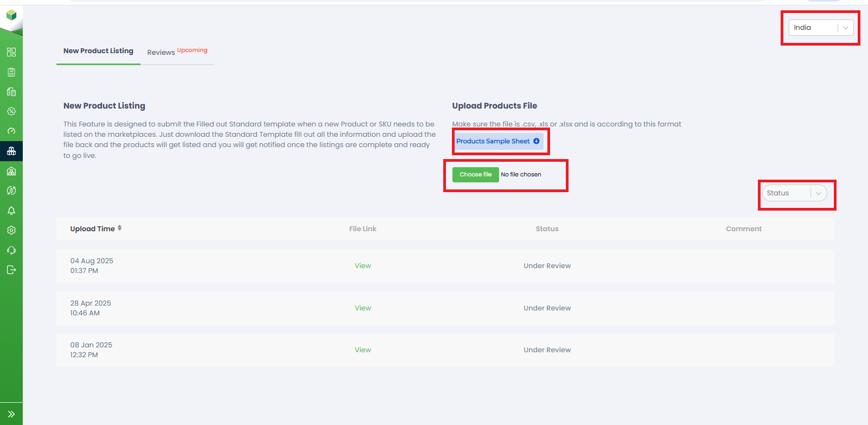The image size is (868, 425).
Task: Click the logout icon in sidebar
Action: [x=11, y=270]
